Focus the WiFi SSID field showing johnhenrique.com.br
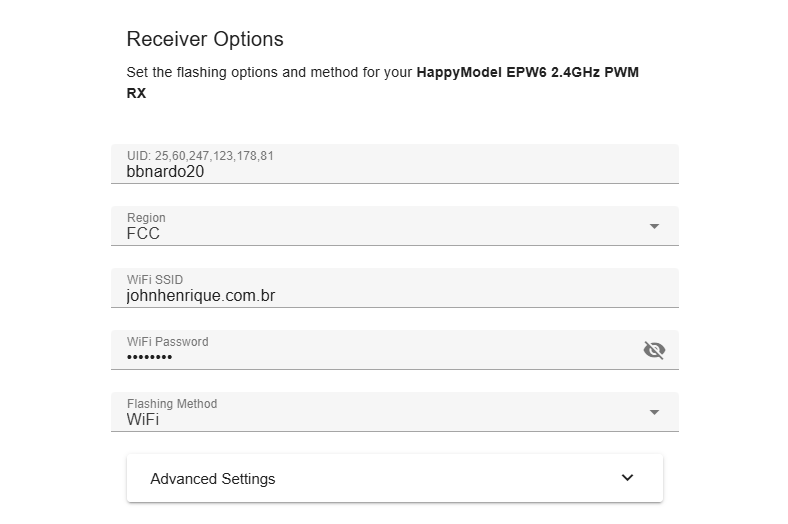The height and width of the screenshot is (524, 788). coord(395,288)
